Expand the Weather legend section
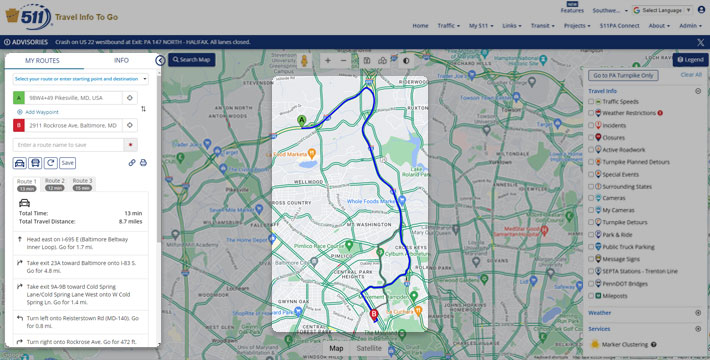This screenshot has height=360, width=710. [698, 313]
